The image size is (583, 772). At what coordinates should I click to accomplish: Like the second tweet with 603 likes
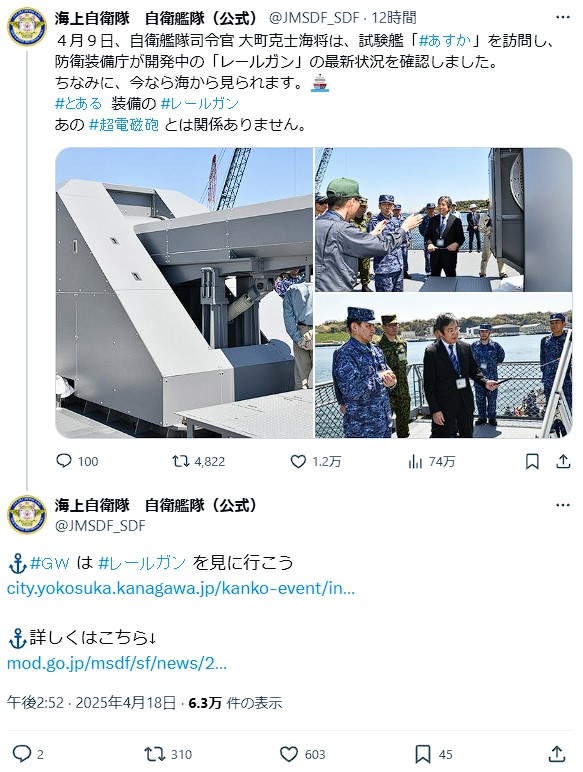click(289, 754)
